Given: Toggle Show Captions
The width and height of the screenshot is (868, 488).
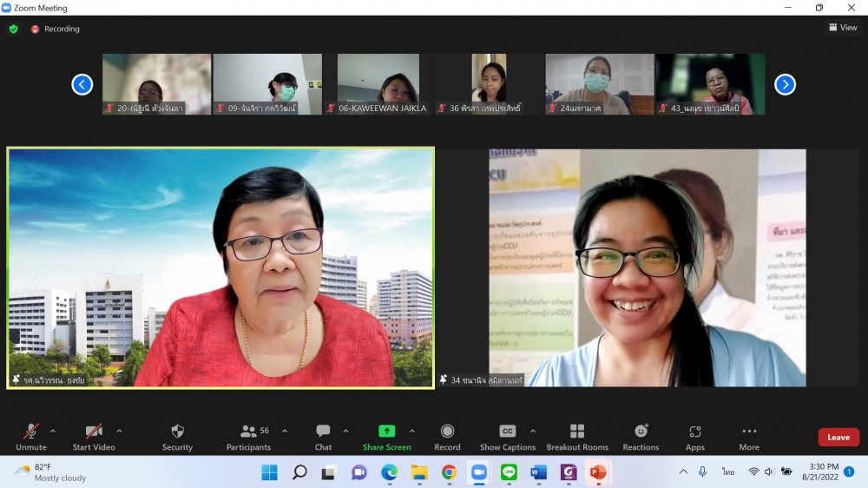Looking at the screenshot, I should 508,437.
